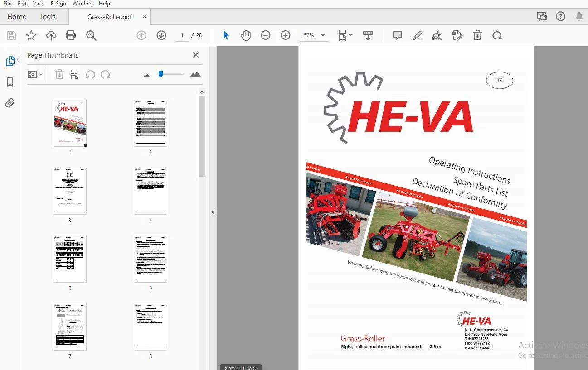Select page 3 thumbnail
This screenshot has width=588, height=370.
70,191
